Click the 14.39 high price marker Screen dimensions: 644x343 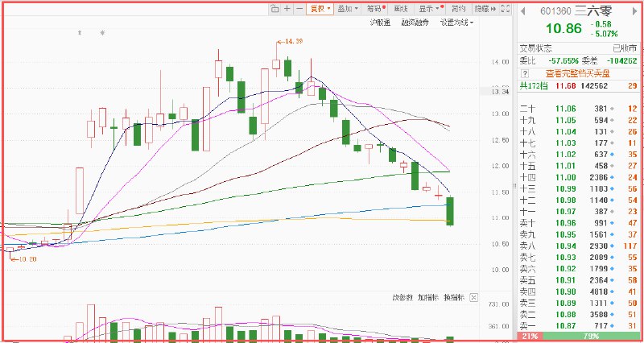pyautogui.click(x=290, y=42)
